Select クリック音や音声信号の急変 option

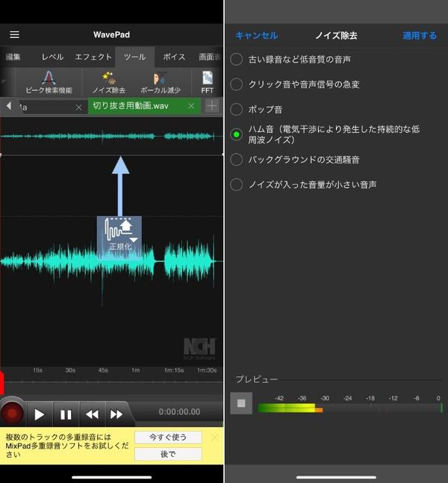pos(295,84)
